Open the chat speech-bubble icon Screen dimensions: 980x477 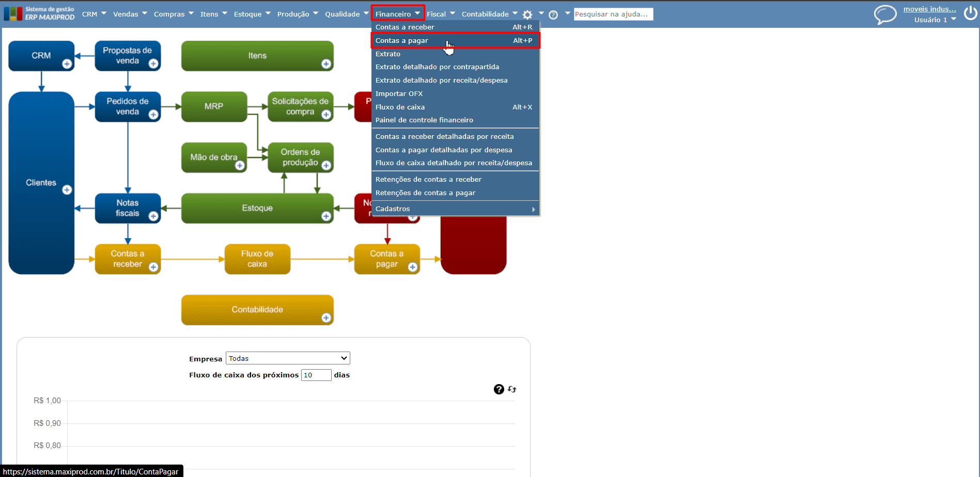tap(885, 14)
